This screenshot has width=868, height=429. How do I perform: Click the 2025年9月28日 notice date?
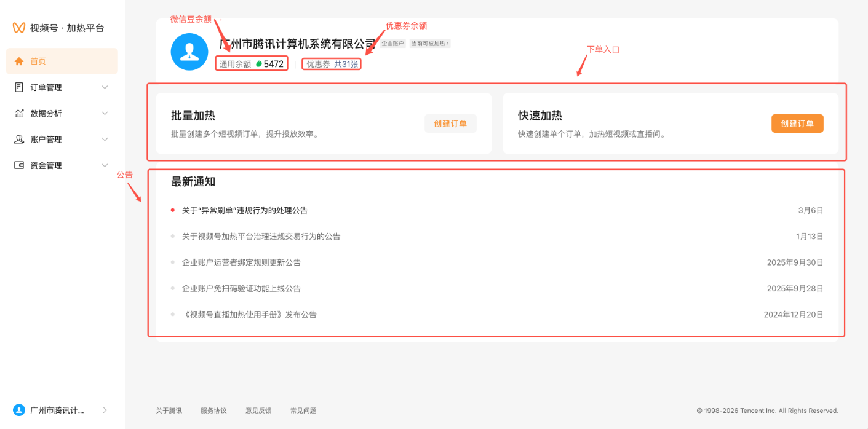795,288
